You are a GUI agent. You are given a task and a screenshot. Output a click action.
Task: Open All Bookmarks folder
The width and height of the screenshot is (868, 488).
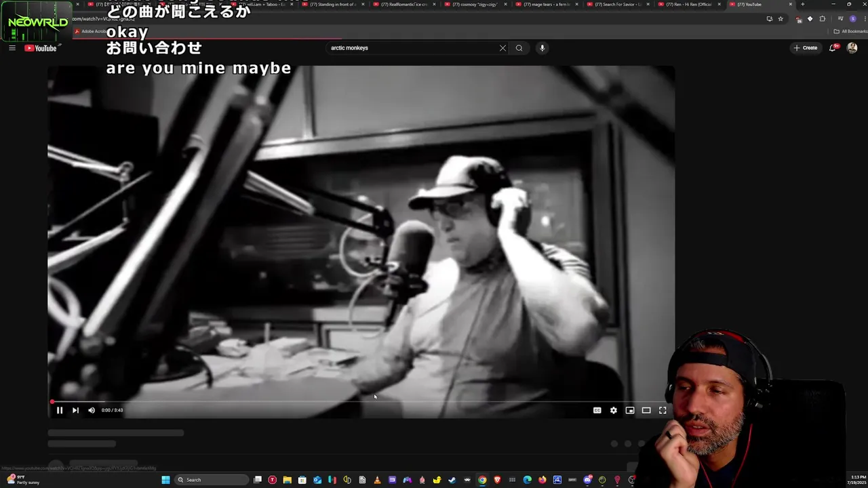pos(850,31)
